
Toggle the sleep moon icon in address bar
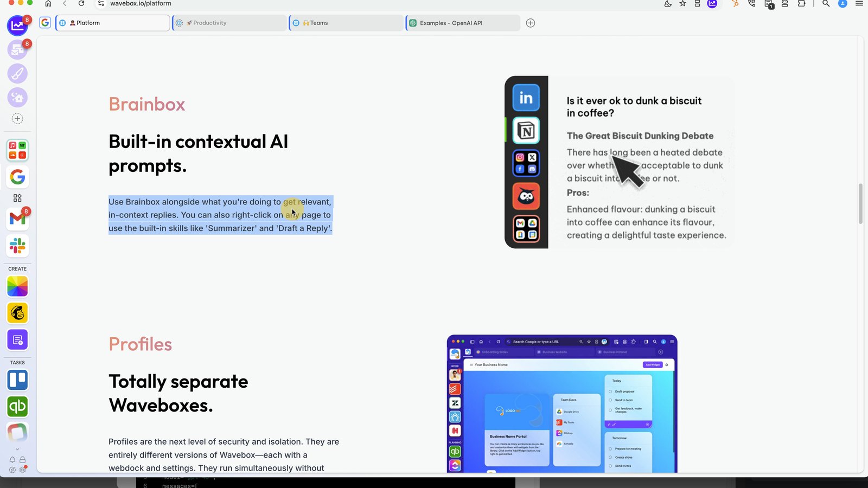[668, 3]
